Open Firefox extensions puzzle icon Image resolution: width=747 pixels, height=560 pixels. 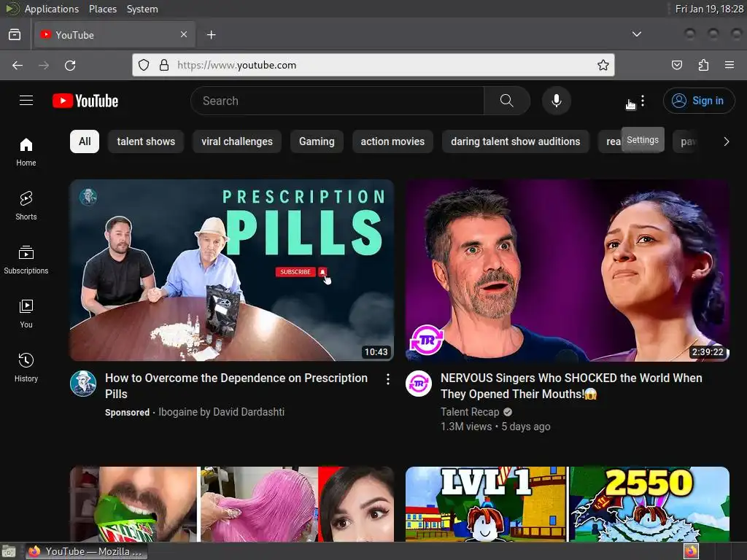[x=703, y=65]
